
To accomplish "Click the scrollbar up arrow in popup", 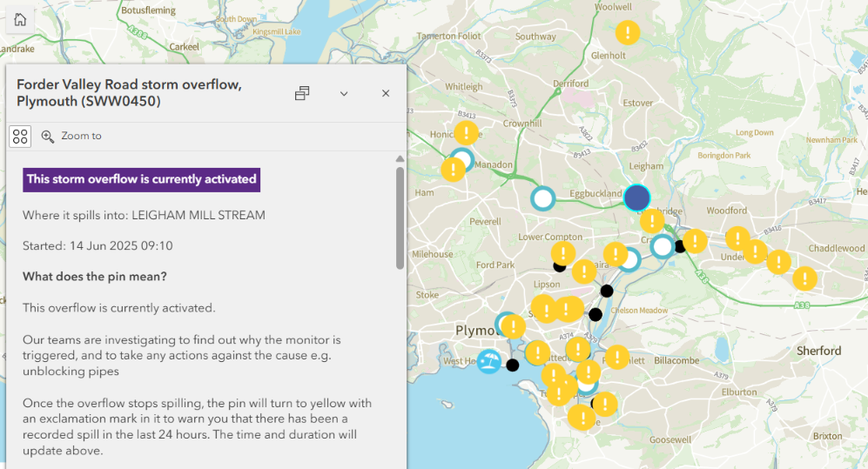I will pyautogui.click(x=400, y=159).
